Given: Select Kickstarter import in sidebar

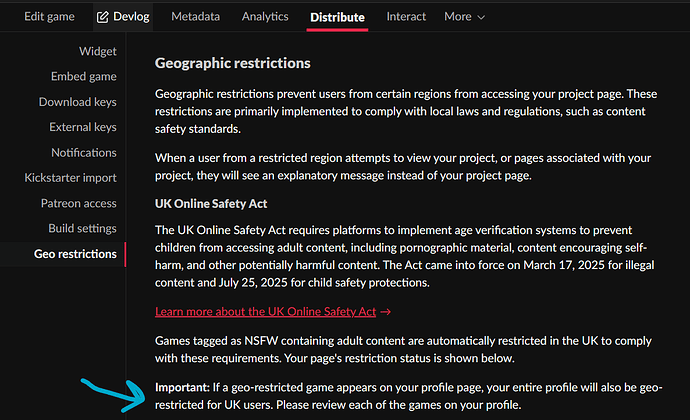Looking at the screenshot, I should coord(70,178).
